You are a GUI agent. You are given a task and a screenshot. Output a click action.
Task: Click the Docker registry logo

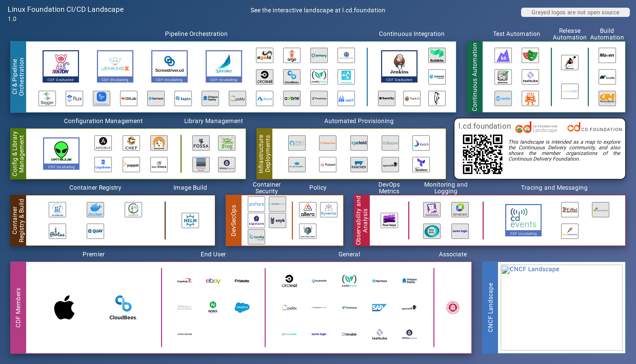pos(95,210)
